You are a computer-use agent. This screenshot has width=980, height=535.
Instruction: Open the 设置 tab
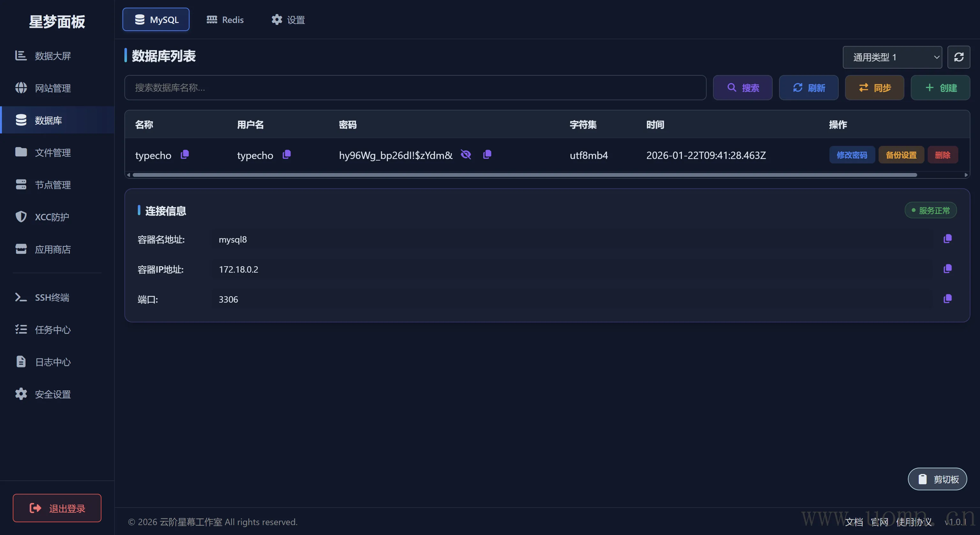coord(288,20)
